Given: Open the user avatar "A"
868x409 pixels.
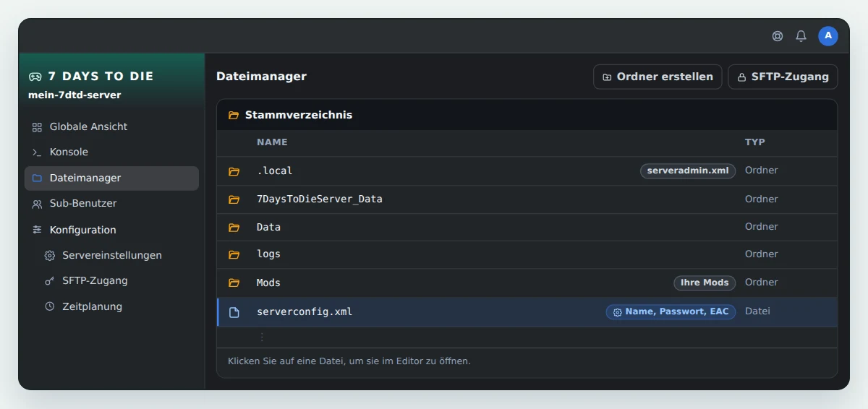Looking at the screenshot, I should 828,36.
